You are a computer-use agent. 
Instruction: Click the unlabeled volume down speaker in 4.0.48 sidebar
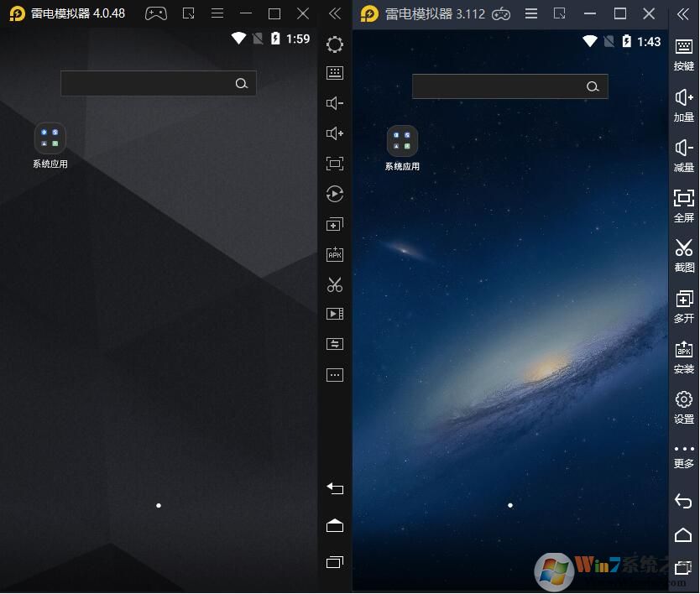pos(335,103)
